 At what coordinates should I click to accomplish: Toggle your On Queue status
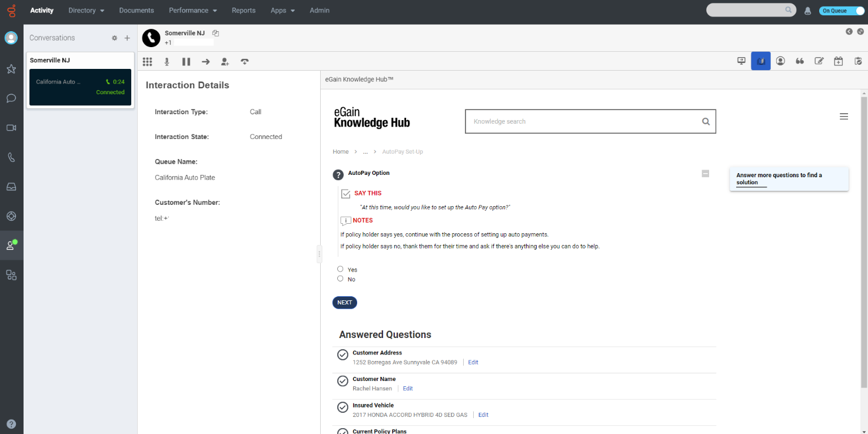[x=842, y=10]
